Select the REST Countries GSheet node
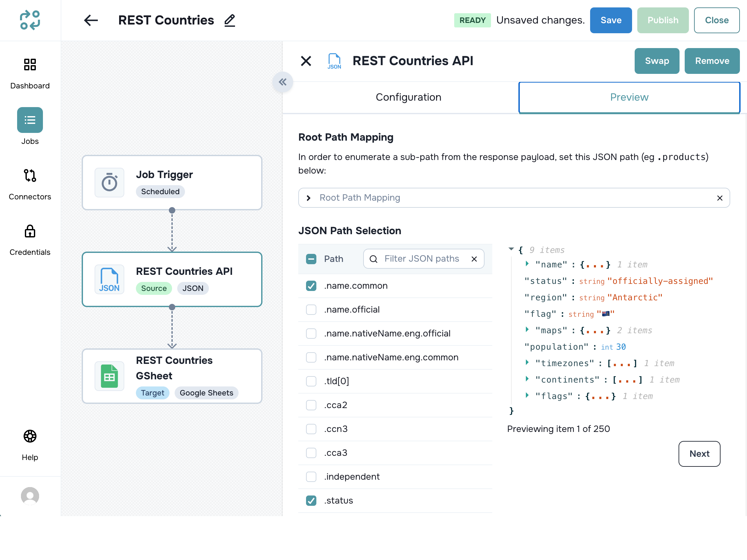The image size is (747, 560). [172, 376]
